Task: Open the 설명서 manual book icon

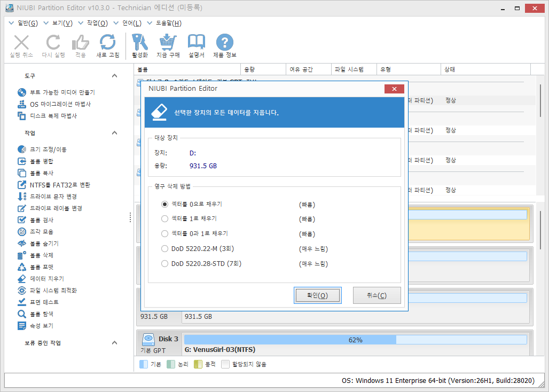Action: (x=197, y=43)
